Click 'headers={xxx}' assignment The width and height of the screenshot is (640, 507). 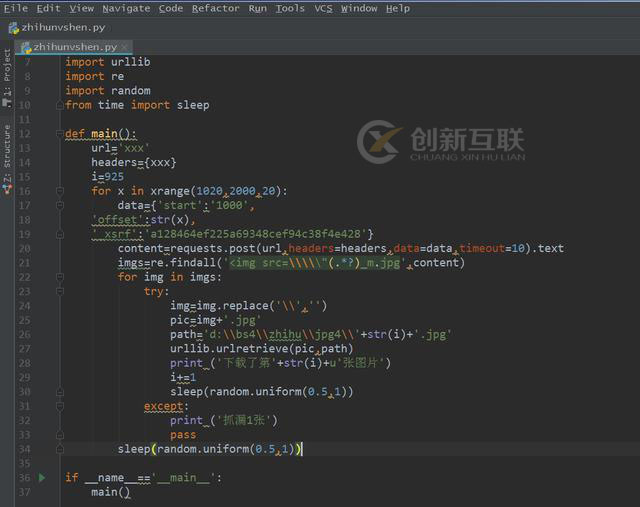134,162
